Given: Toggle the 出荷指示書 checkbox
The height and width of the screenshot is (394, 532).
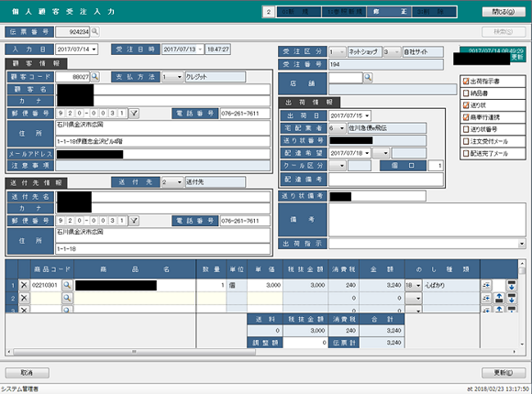Looking at the screenshot, I should click(466, 82).
